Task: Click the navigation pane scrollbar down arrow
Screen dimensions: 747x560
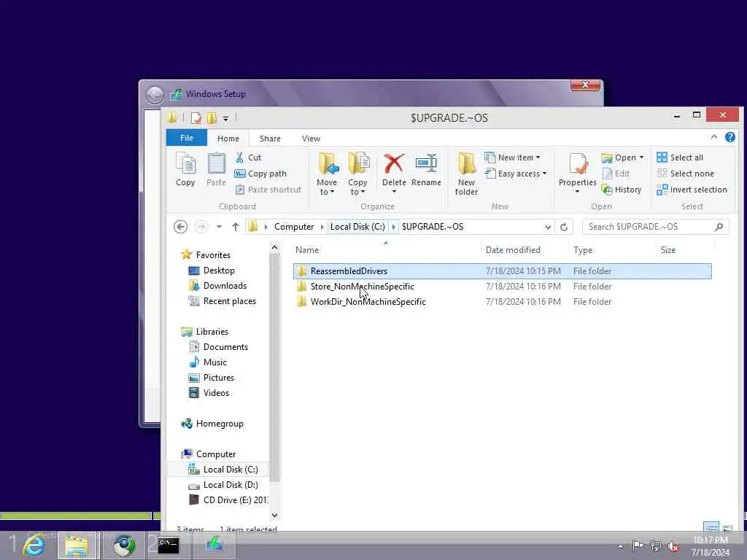Action: coord(274,516)
